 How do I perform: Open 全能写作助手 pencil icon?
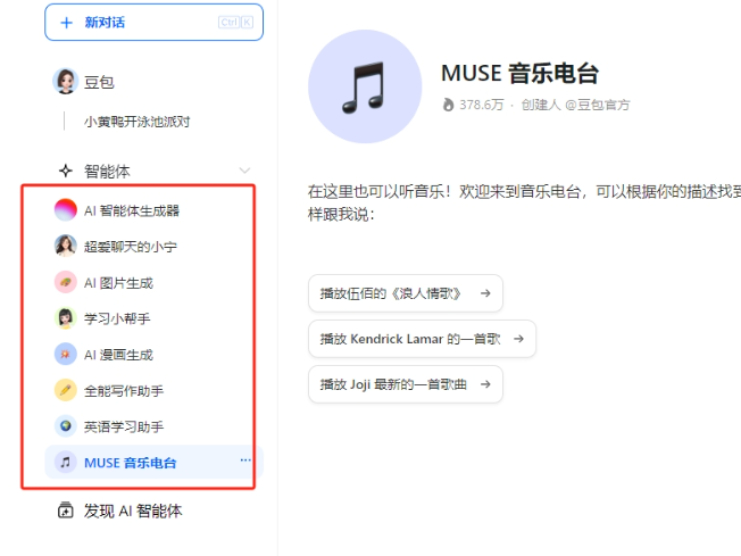[66, 390]
